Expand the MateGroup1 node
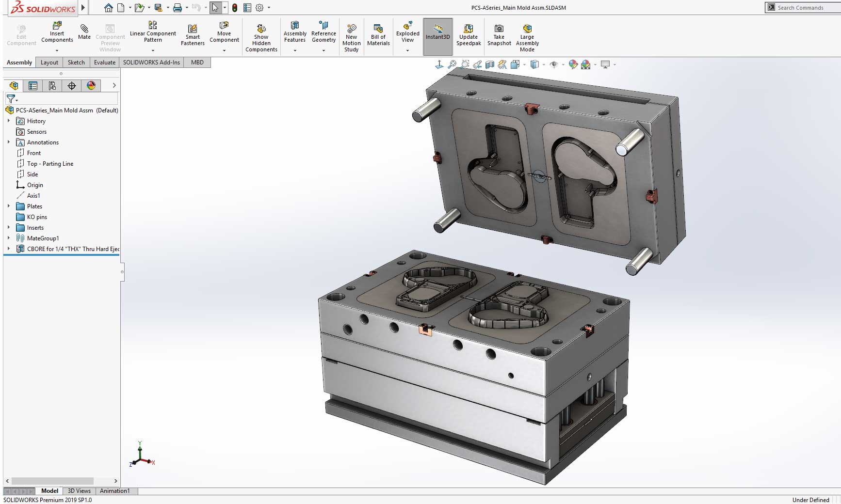Screen dimensions: 841x504 click(x=8, y=238)
